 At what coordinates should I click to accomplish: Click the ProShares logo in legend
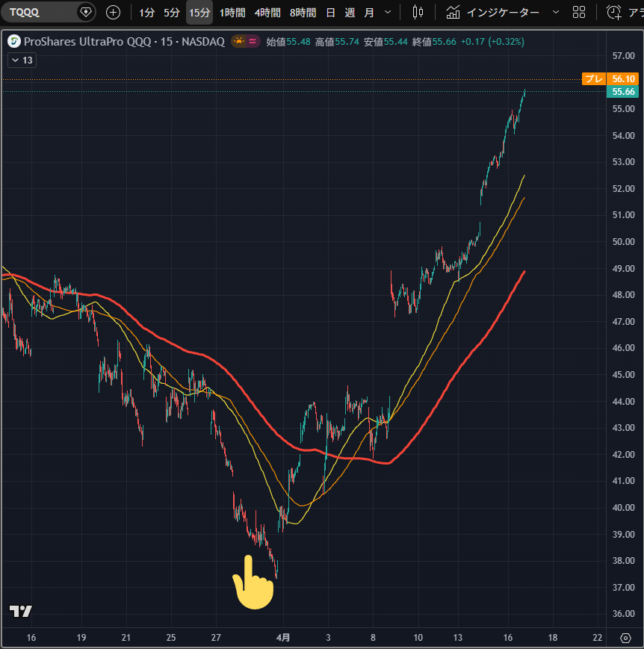tap(14, 41)
